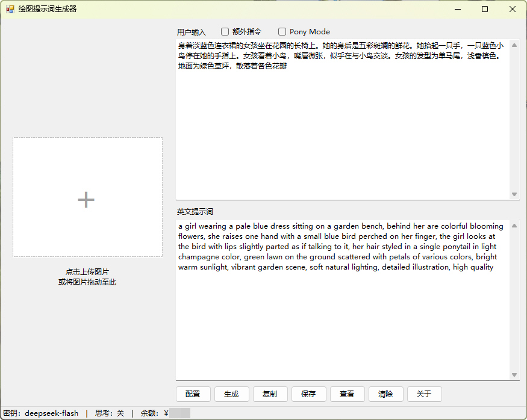The image size is (527, 420).
Task: Click the 点击上传图片 caption text
Action: click(87, 271)
